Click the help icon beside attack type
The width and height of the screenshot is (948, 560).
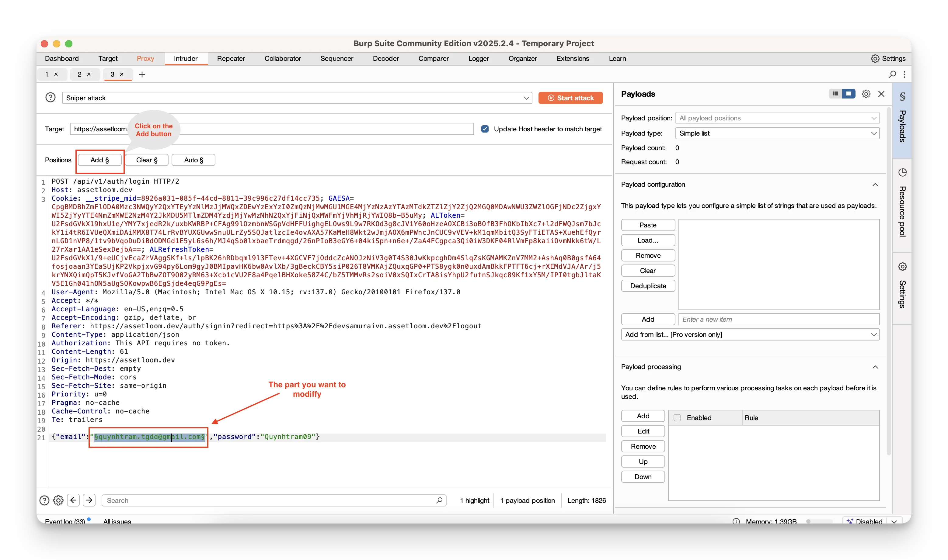[x=50, y=98]
